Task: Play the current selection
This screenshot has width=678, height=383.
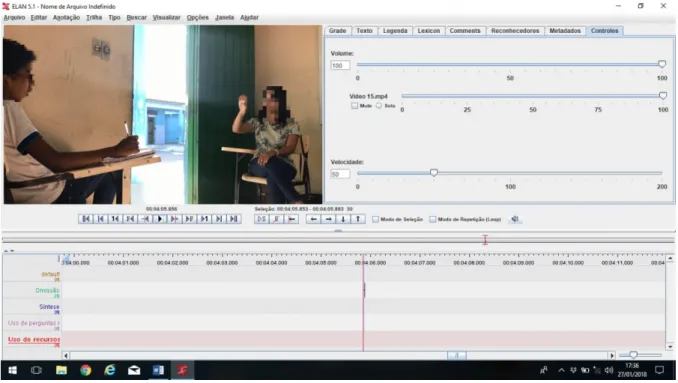Action: (262, 219)
